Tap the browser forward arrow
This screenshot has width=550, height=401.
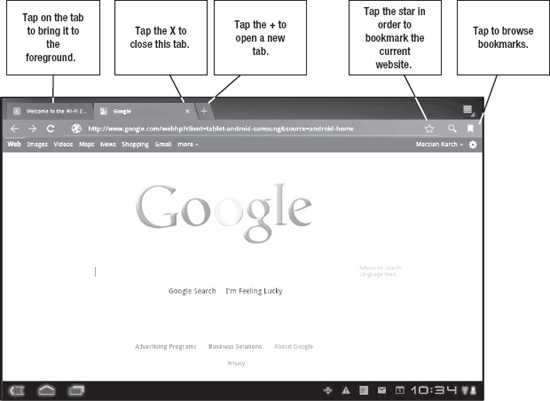coord(33,129)
